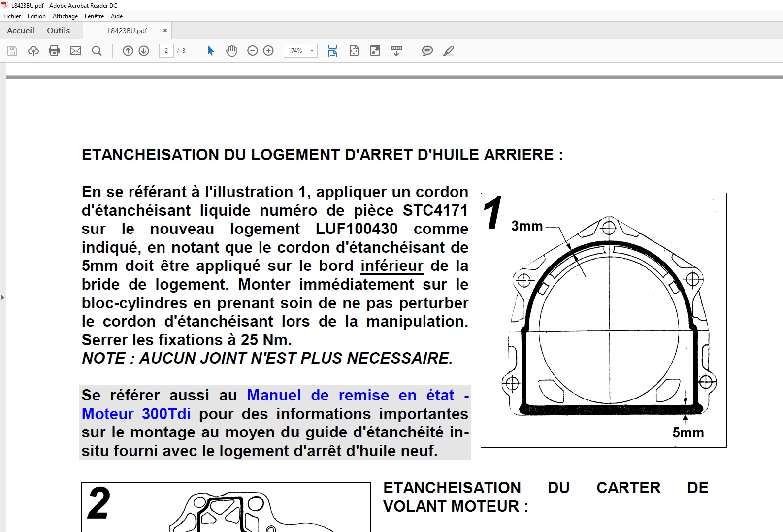Zoom out with the minus button

253,51
